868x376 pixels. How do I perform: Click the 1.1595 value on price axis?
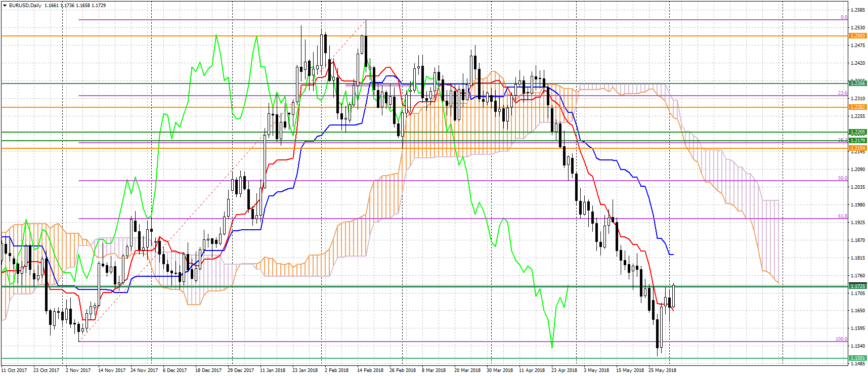click(x=857, y=328)
